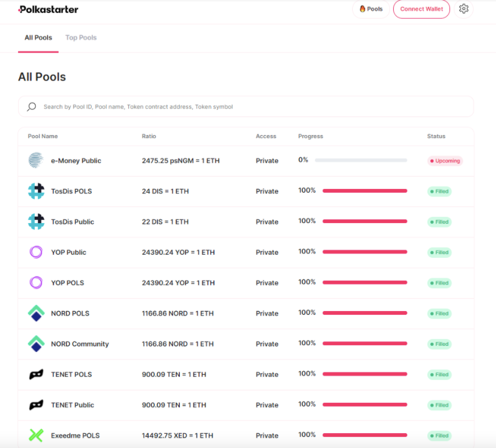Click the Filled badge for TosDis POLS
The width and height of the screenshot is (496, 448).
[x=440, y=191]
